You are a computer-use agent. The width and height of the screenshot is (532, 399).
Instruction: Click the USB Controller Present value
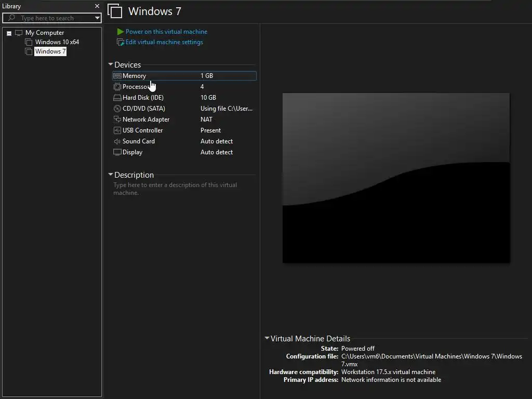tap(210, 130)
